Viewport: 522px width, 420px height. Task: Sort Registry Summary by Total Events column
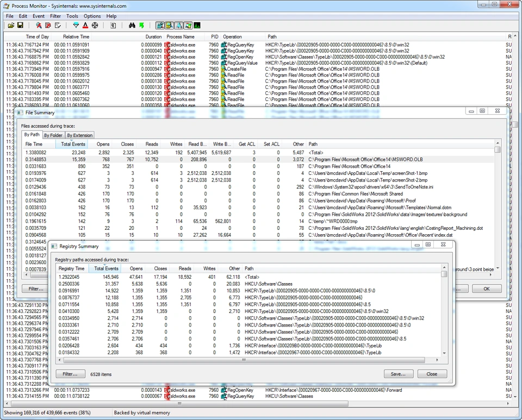pos(106,268)
